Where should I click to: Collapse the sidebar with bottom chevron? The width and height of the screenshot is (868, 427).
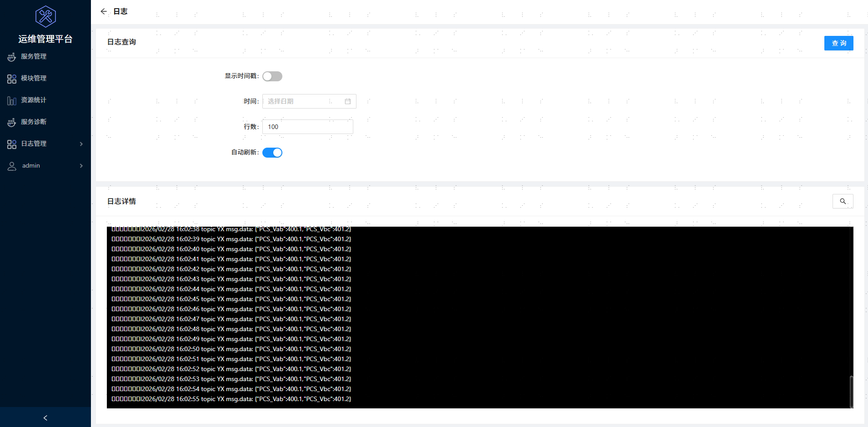point(45,418)
